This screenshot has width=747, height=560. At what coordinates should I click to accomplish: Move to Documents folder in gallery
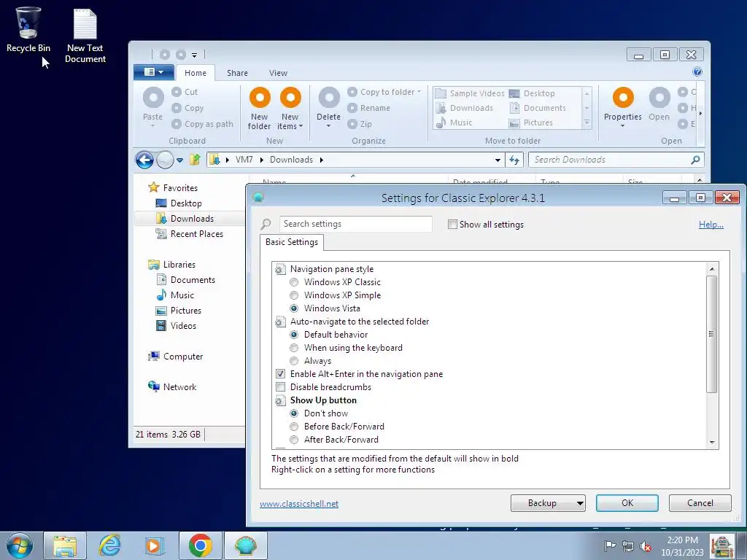[x=538, y=108]
